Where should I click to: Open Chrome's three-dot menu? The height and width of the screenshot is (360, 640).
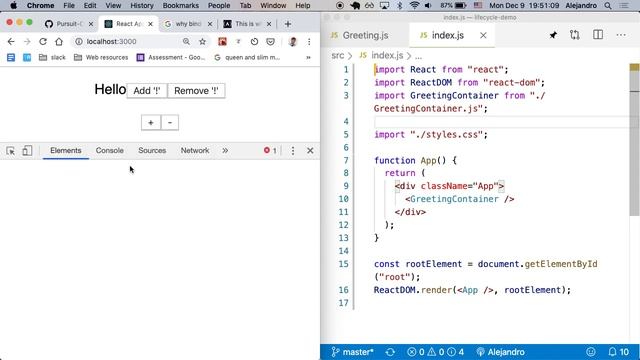point(309,42)
